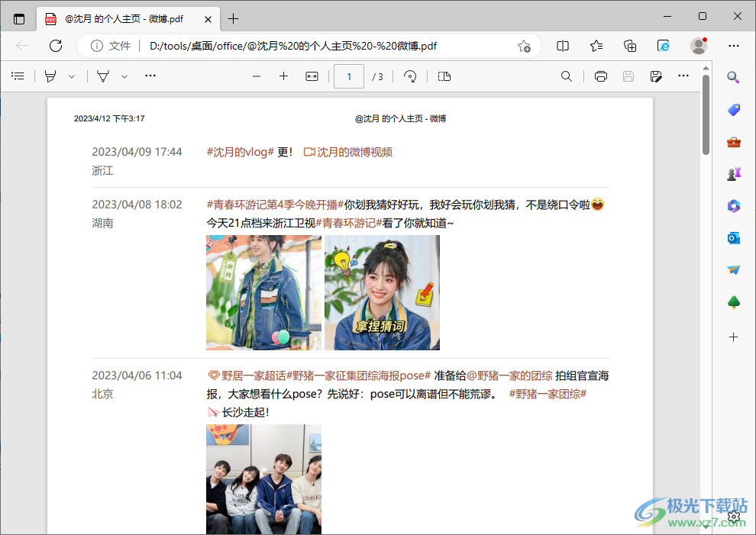Open the group pose photo thumbnail
The width and height of the screenshot is (756, 535).
pyautogui.click(x=263, y=479)
